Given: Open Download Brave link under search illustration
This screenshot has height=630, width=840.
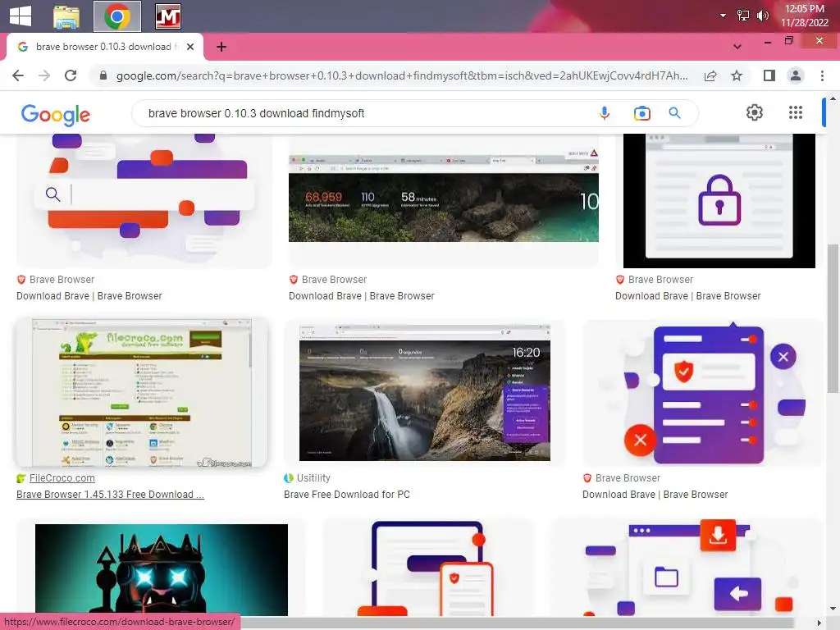Looking at the screenshot, I should coord(89,295).
